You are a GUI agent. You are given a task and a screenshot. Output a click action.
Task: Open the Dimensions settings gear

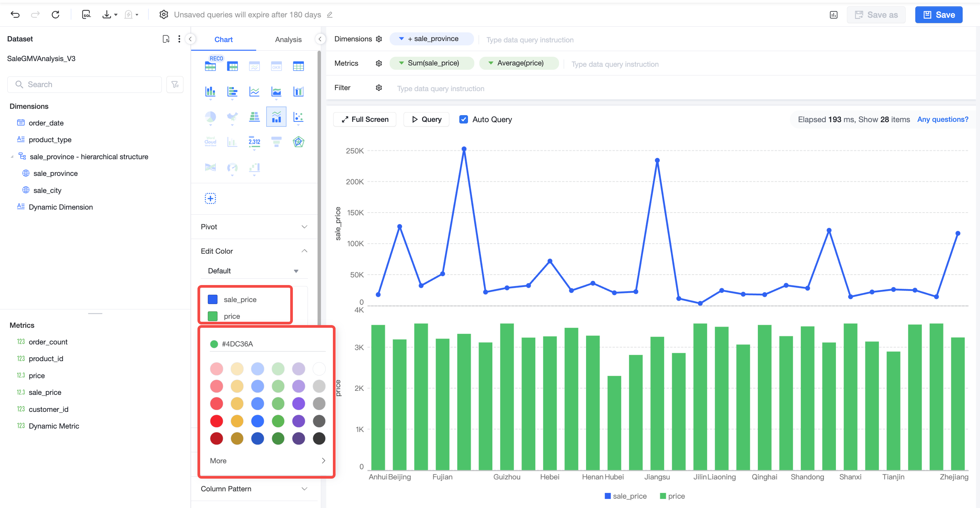[x=379, y=39]
